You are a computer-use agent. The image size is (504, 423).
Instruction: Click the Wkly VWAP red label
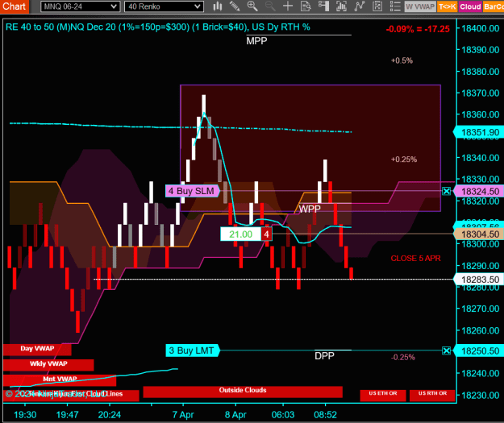pos(48,364)
